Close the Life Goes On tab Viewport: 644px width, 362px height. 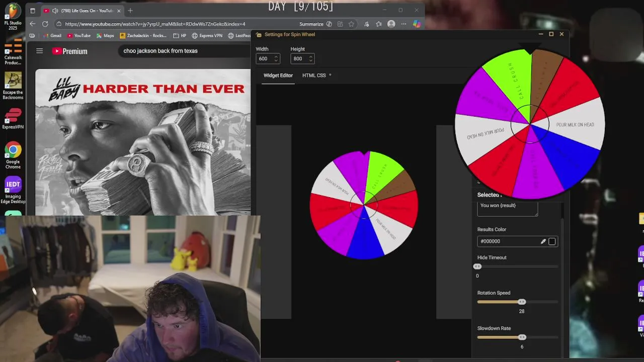[119, 11]
